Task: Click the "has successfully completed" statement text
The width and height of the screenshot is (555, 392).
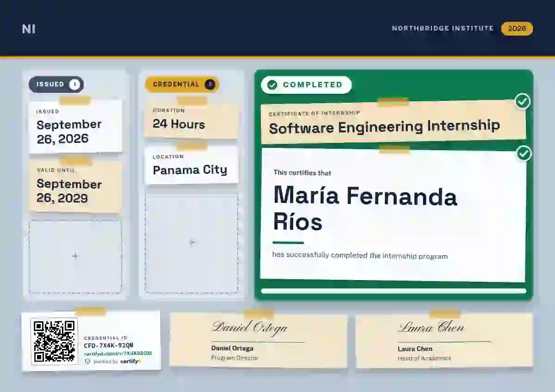Action: 360,256
